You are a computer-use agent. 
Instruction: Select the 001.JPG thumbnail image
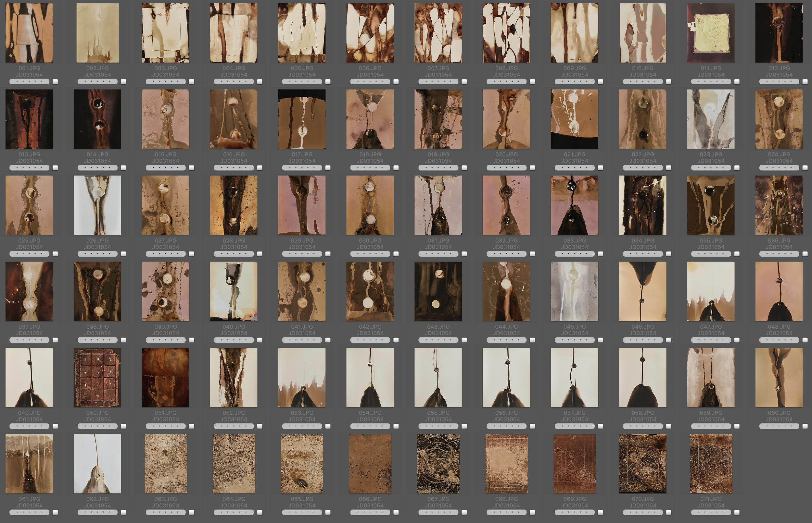(29, 33)
